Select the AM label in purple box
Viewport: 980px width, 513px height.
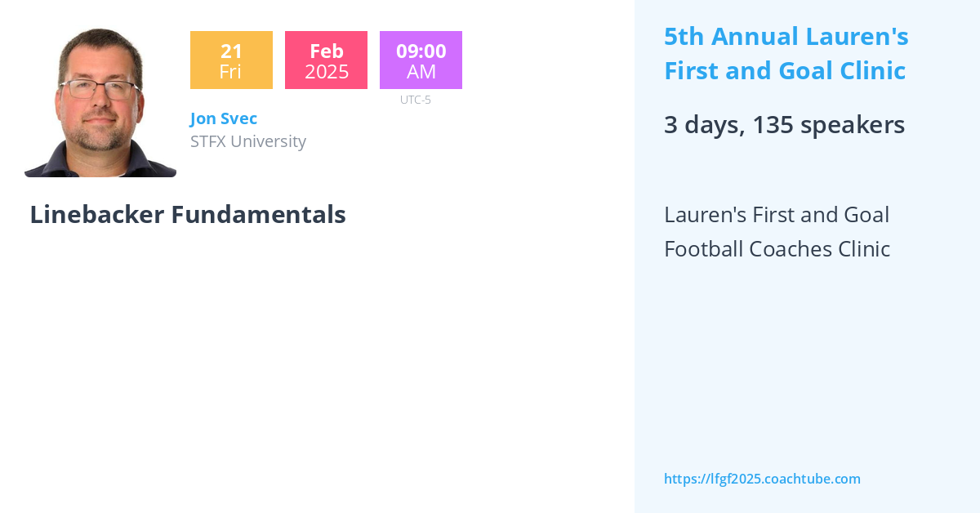coord(421,72)
